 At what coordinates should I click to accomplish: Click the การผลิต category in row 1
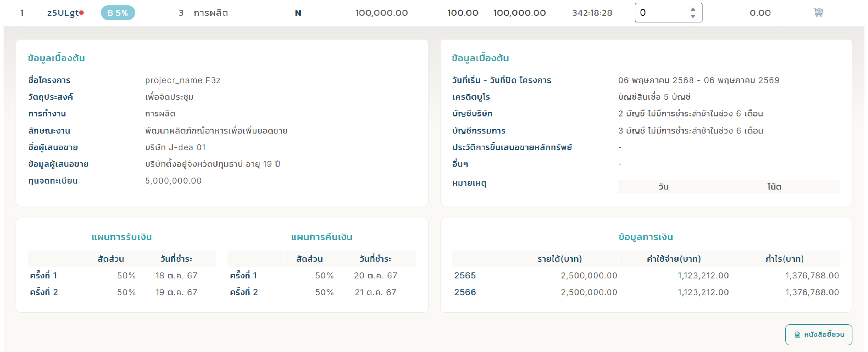pyautogui.click(x=211, y=13)
